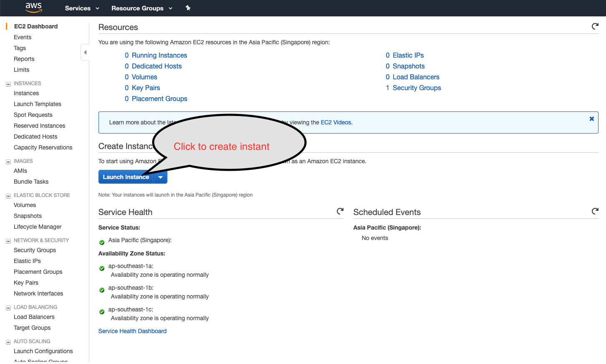Open Spot Requests in sidebar
Image resolution: width=606 pixels, height=364 pixels.
pos(33,115)
